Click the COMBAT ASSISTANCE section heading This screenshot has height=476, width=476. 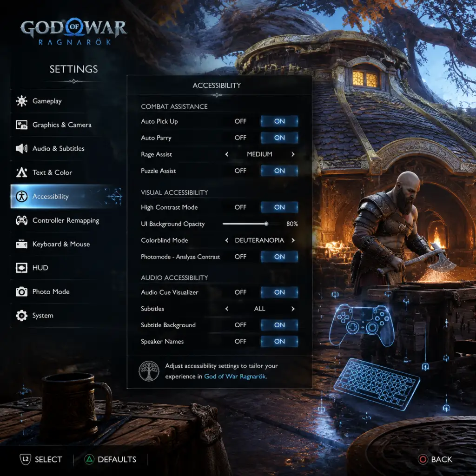[x=174, y=106]
